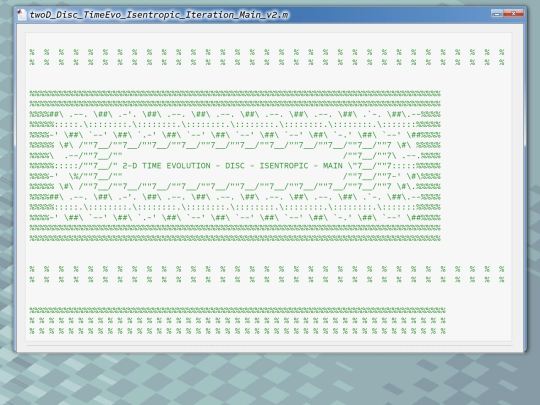Click the word "ISENTROPIC" in the banner
This screenshot has width=540, height=405.
click(284, 166)
